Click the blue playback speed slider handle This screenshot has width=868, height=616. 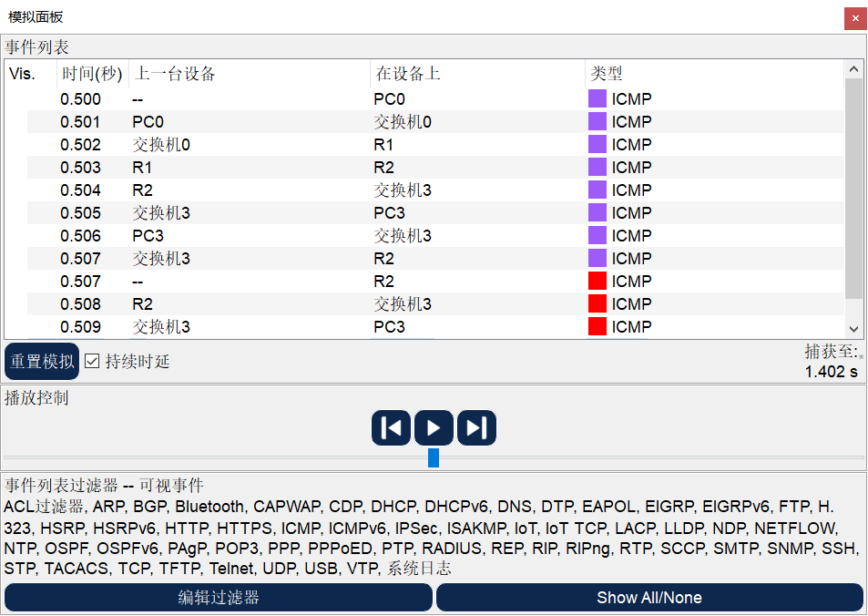tap(434, 457)
